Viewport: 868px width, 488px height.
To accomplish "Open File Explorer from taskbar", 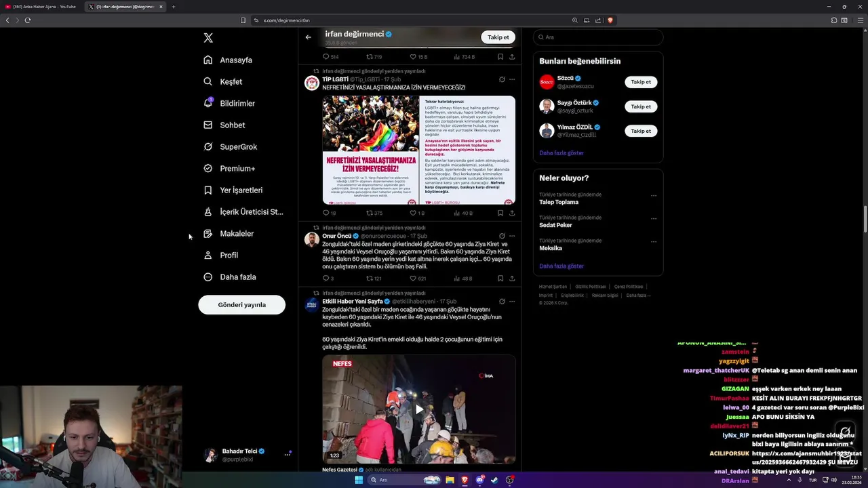I will 450,480.
